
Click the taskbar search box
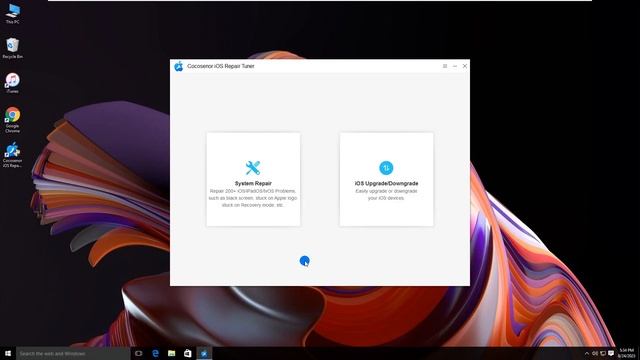click(73, 353)
